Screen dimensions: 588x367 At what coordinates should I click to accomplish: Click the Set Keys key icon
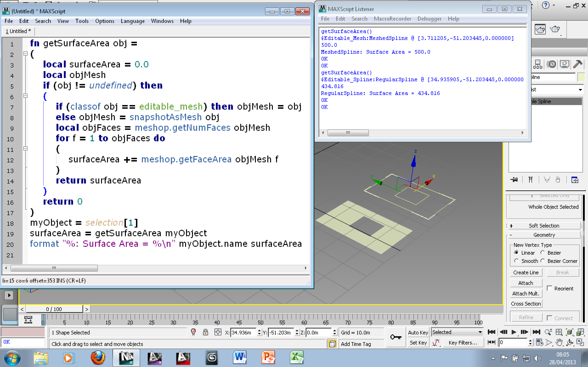click(396, 337)
